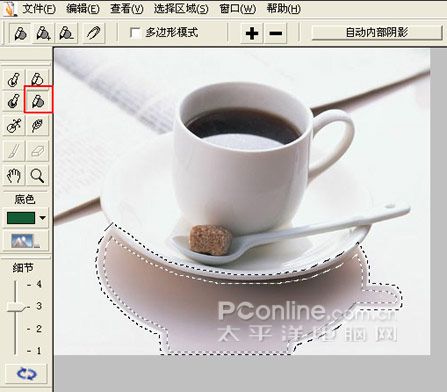Click the blue refresh arrows icon
The width and height of the screenshot is (447, 392).
[27, 374]
